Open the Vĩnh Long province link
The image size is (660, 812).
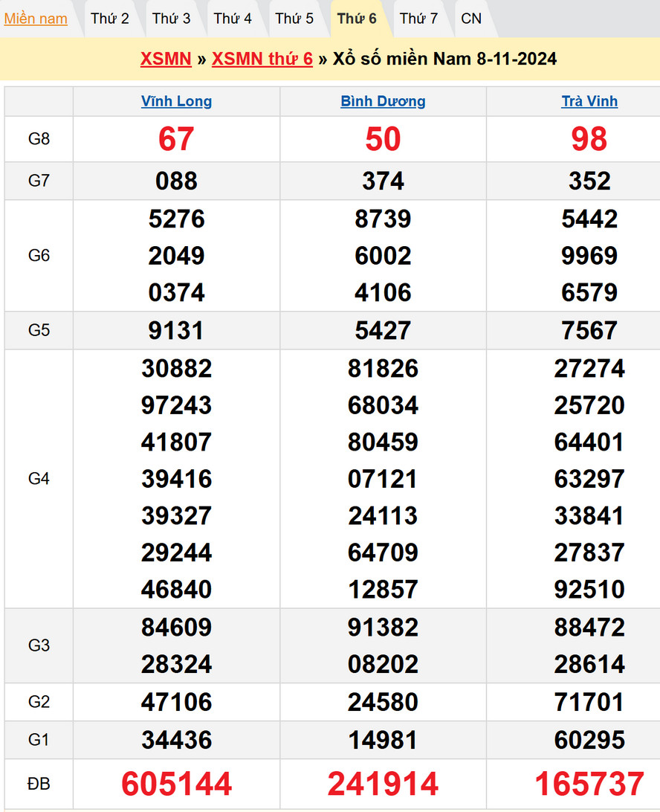tap(176, 102)
